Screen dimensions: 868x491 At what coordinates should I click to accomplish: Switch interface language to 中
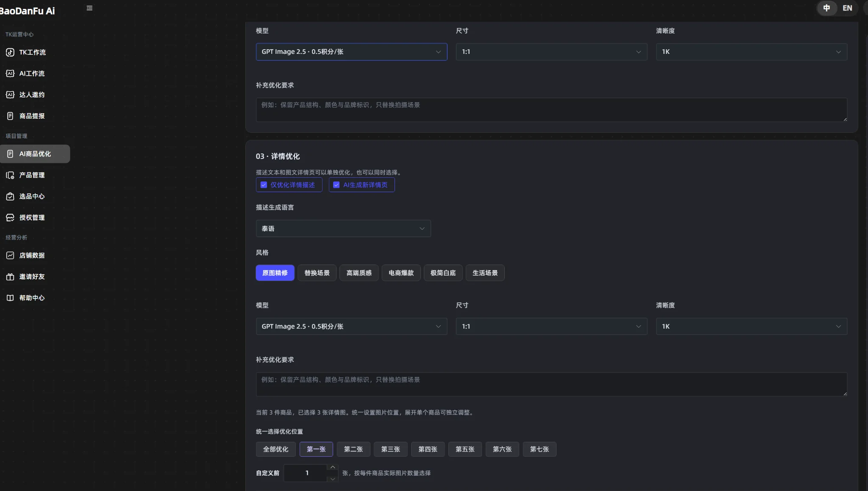[826, 8]
